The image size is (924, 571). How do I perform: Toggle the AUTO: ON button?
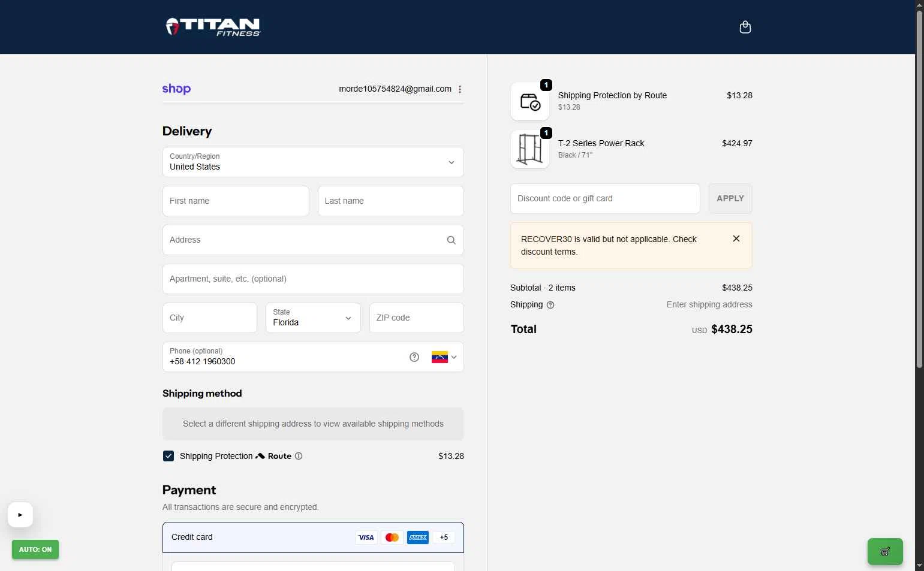(x=35, y=549)
